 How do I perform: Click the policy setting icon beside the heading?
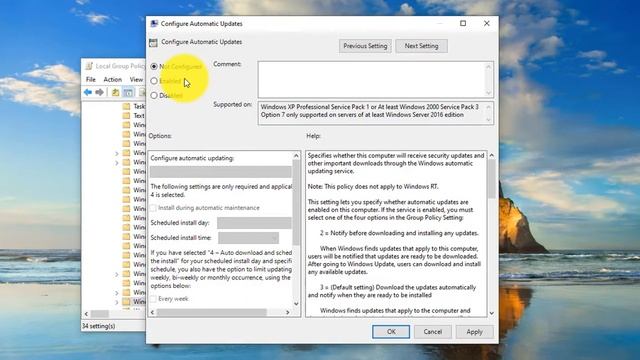[153, 42]
